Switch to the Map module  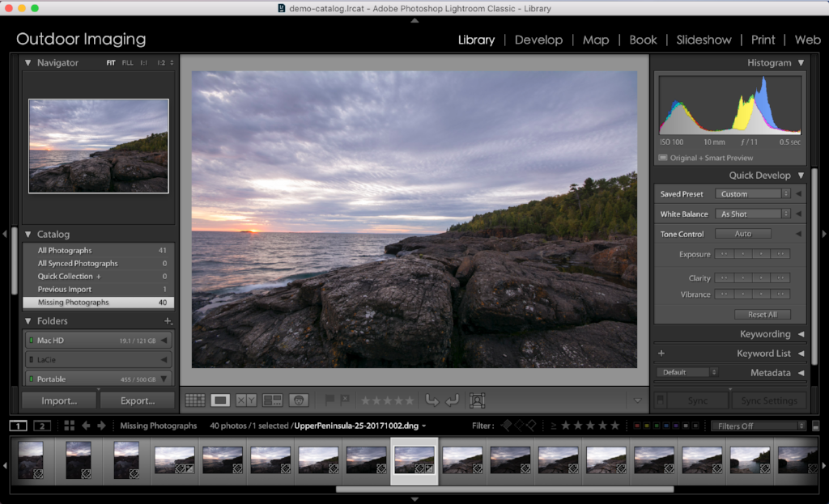pos(596,40)
